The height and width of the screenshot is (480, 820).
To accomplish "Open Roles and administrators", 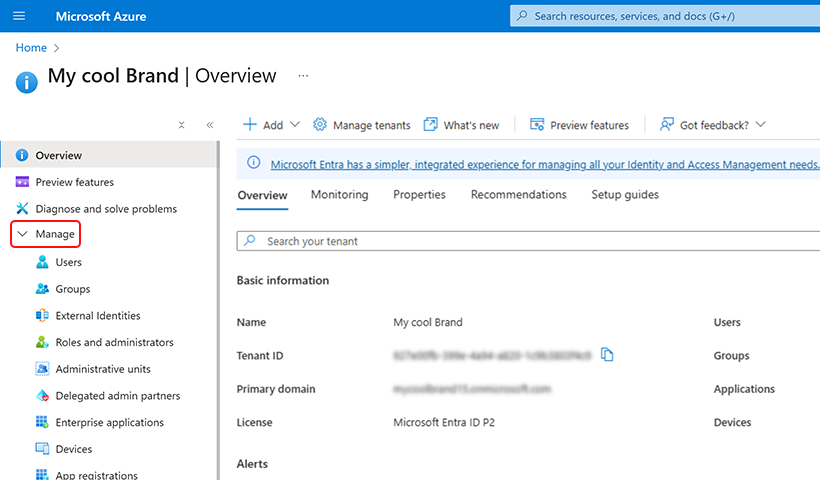I will [x=115, y=342].
